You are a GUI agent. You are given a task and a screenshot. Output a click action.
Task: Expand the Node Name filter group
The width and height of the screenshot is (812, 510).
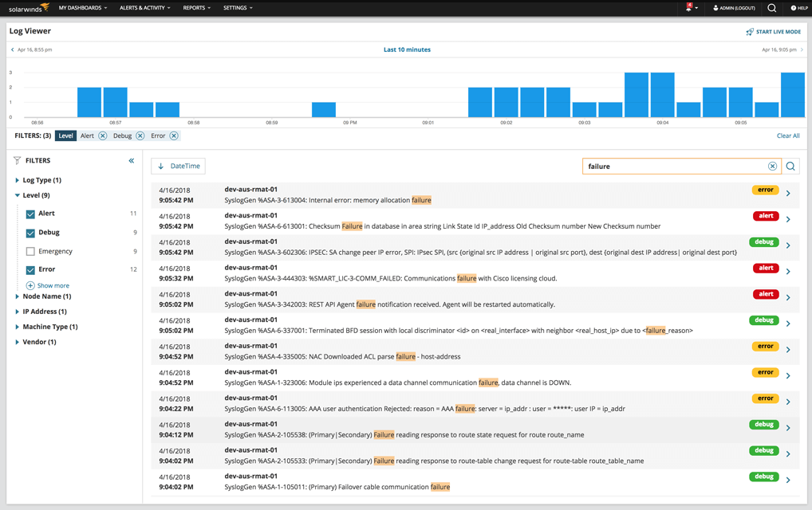point(17,297)
